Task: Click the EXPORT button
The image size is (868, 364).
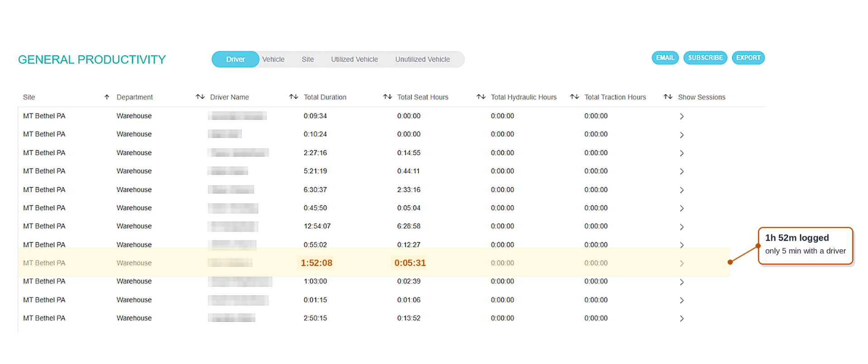Action: pos(748,58)
